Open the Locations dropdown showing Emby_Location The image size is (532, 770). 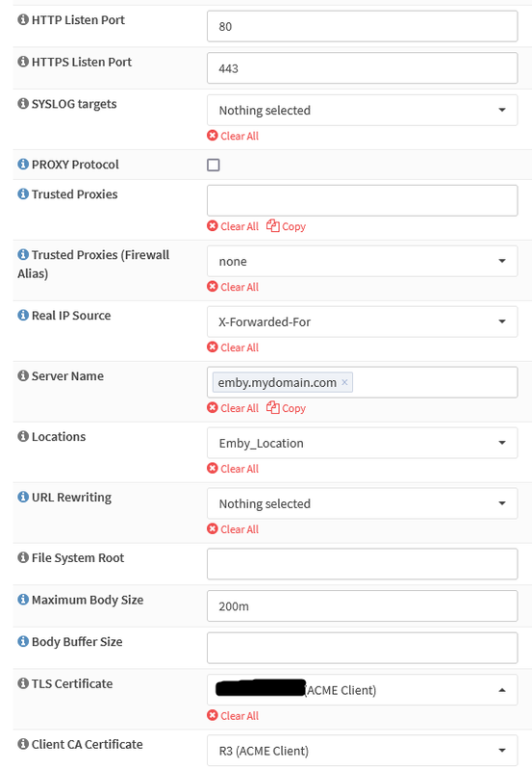pos(362,443)
